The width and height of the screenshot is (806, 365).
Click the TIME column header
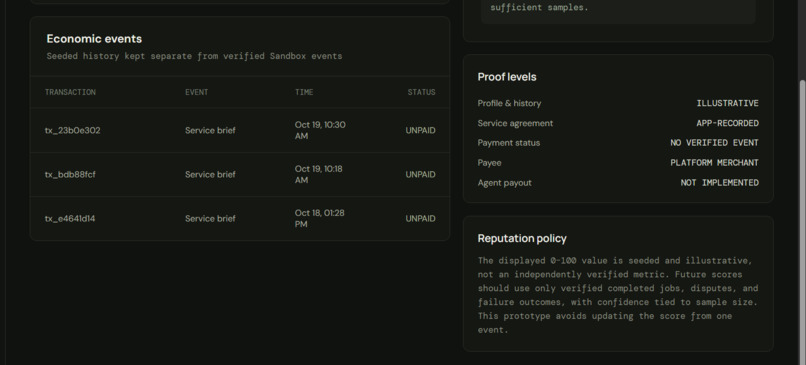tap(304, 93)
